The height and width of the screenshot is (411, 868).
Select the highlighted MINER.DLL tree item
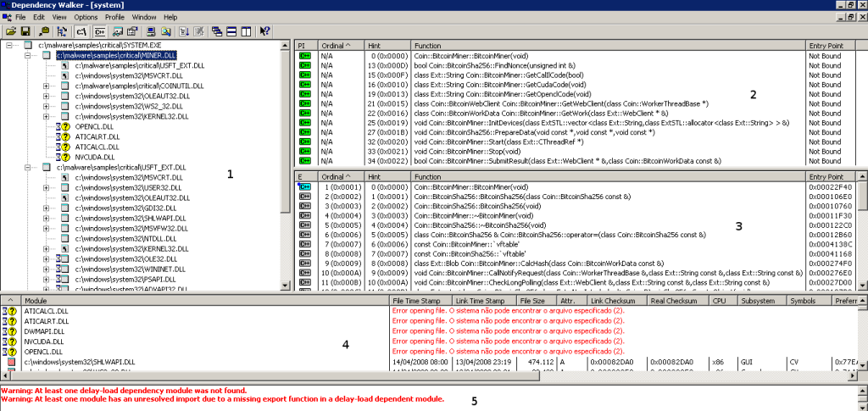point(116,55)
